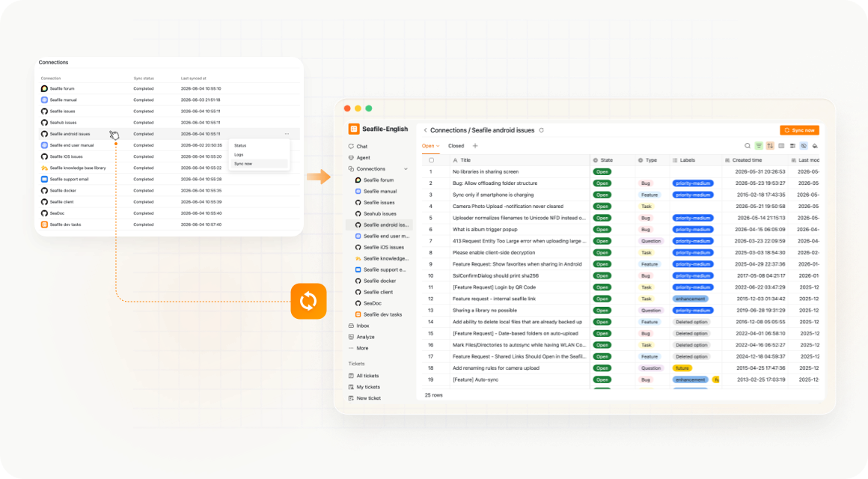Click refresh icon beside Seafile android issues title

[x=542, y=130]
